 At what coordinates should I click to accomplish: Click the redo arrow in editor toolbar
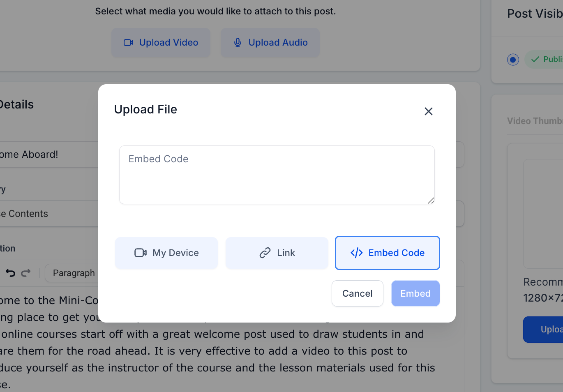(26, 273)
